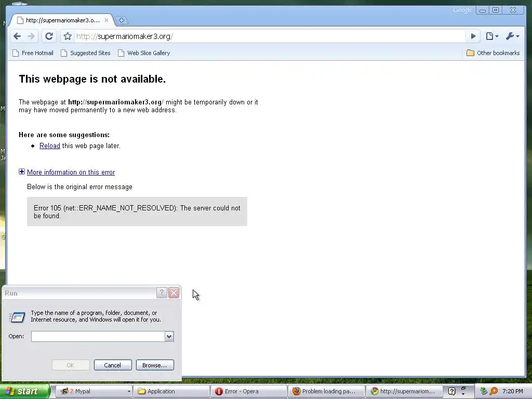Open the Web Slice Gallery bookmark
This screenshot has height=399, width=532.
point(144,53)
